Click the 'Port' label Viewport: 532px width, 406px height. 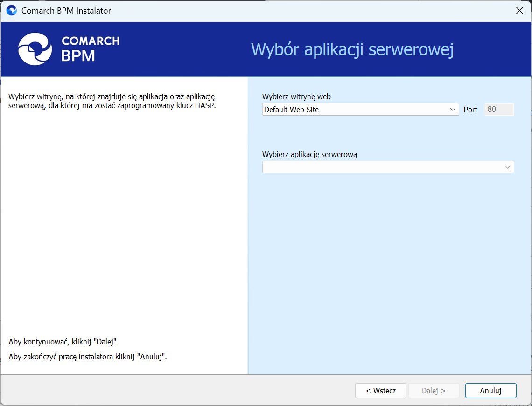coord(470,110)
